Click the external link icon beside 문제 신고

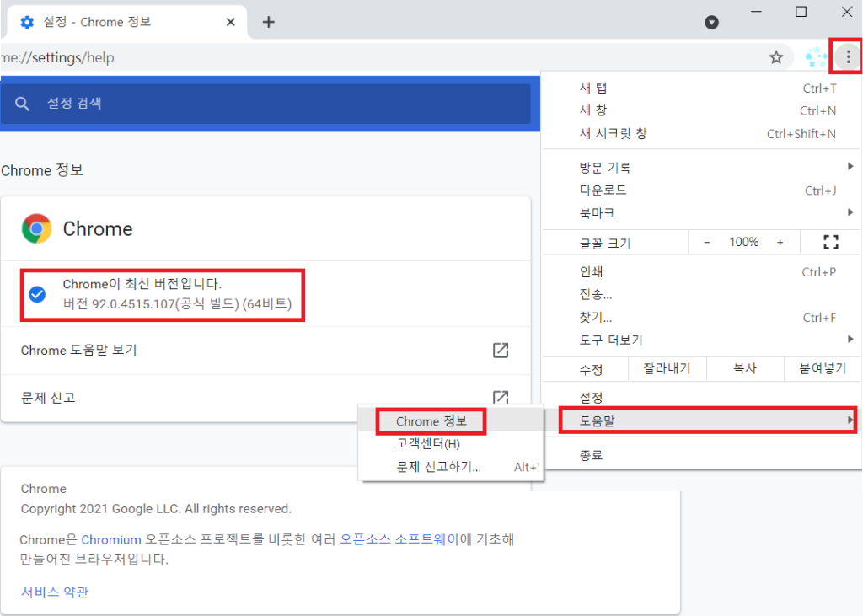(x=500, y=398)
